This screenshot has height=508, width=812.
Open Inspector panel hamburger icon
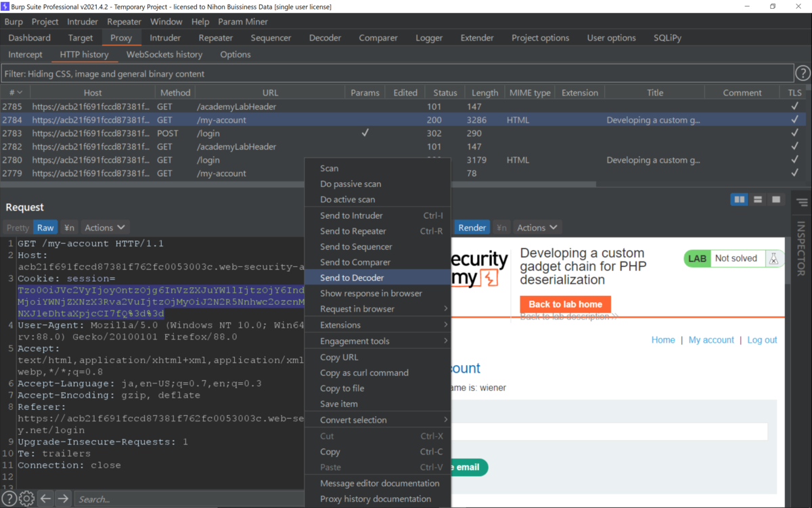[x=802, y=203]
